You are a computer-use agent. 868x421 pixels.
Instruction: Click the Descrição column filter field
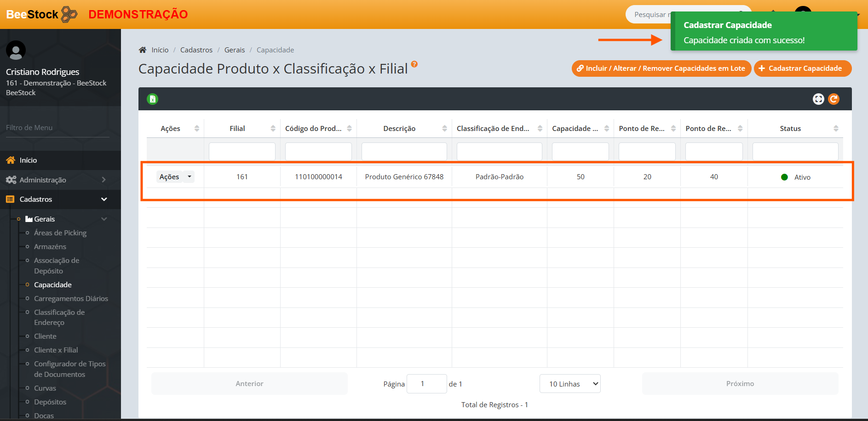click(404, 152)
